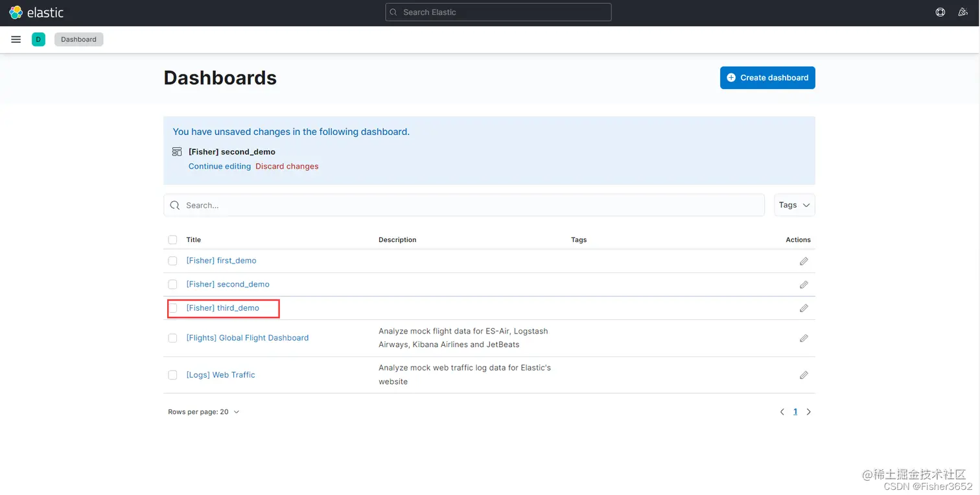Toggle the select-all checkbox in table header
The height and width of the screenshot is (495, 980).
click(x=172, y=240)
